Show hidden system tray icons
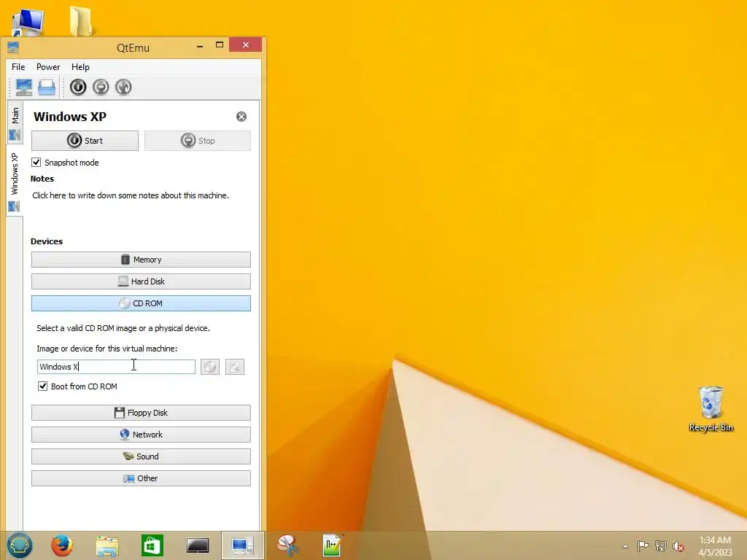This screenshot has height=560, width=747. coord(625,546)
